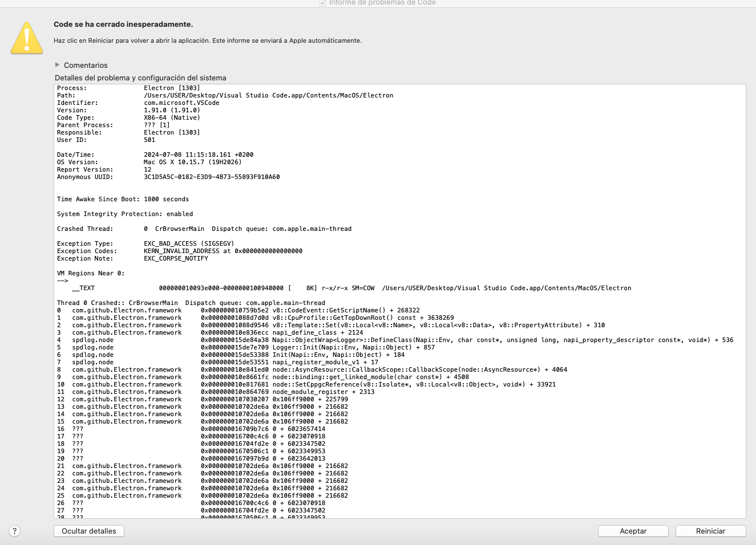The height and width of the screenshot is (545, 756).
Task: Click the User ID value 501
Action: (149, 140)
